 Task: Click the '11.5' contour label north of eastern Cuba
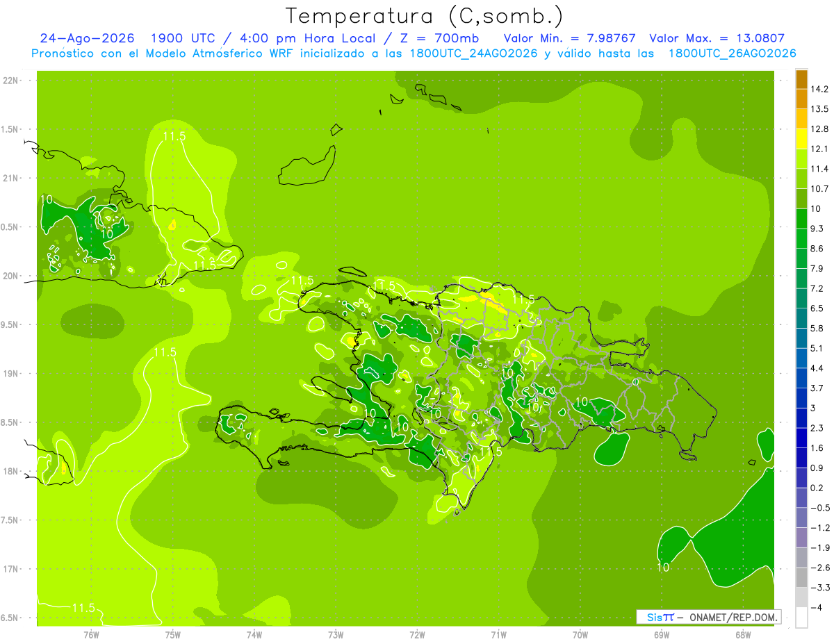click(x=174, y=136)
